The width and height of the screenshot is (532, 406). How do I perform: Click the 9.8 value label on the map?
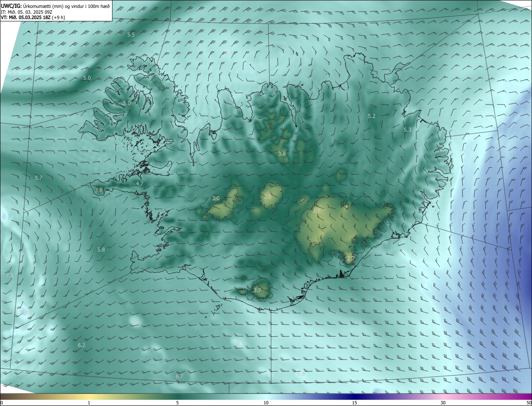pos(301,374)
